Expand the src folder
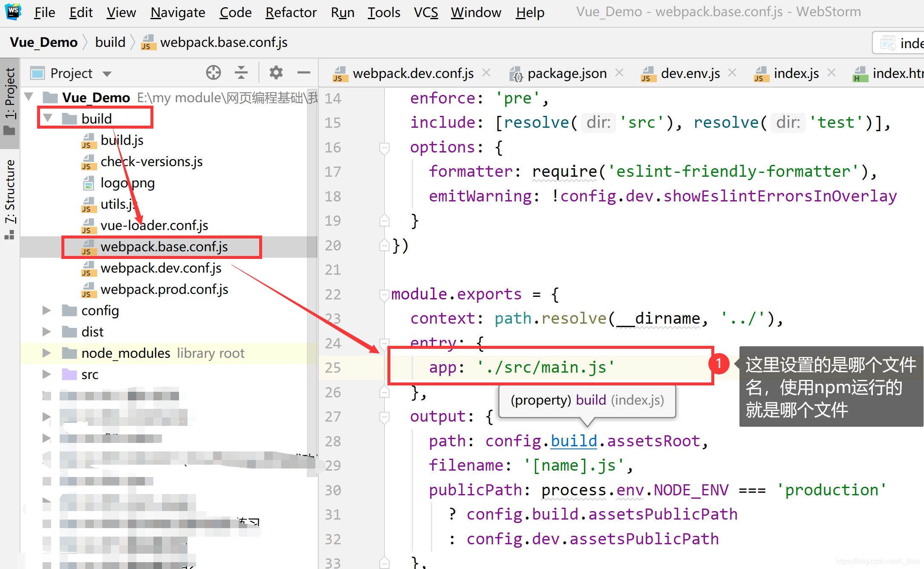Viewport: 924px width, 569px height. [46, 374]
